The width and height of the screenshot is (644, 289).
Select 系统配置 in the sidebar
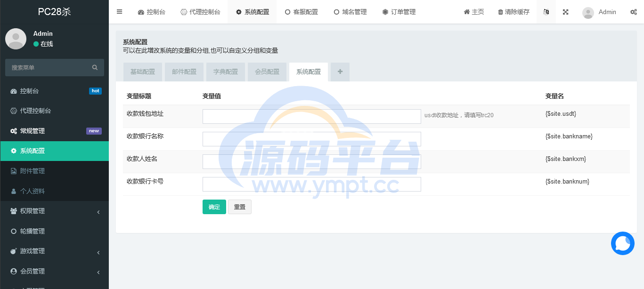(54, 151)
